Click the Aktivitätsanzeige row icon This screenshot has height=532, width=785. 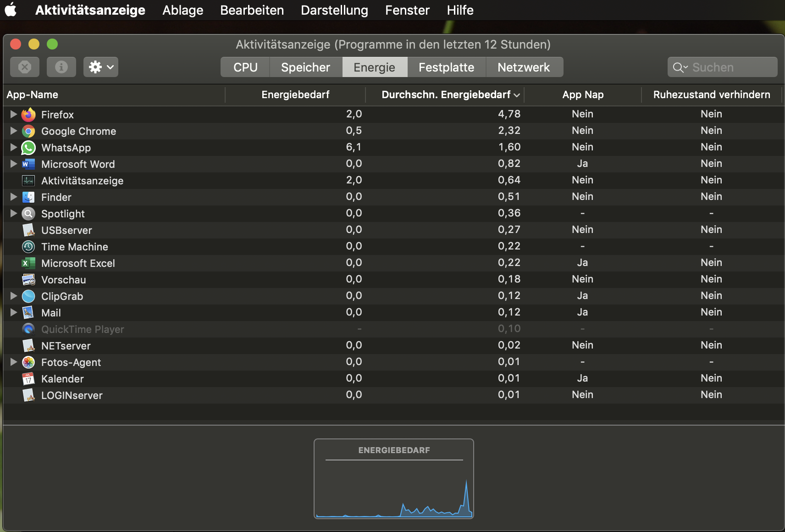click(x=28, y=181)
